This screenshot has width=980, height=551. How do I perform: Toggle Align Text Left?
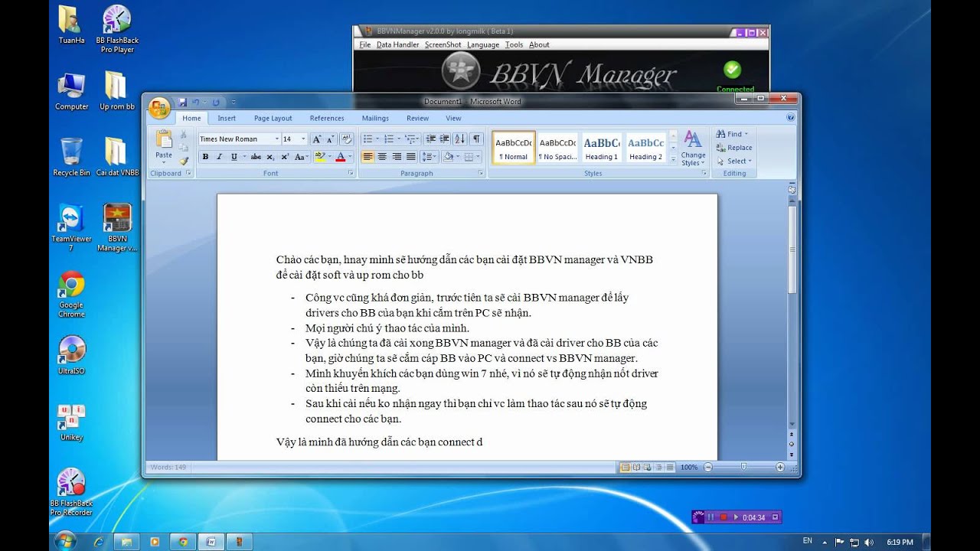pyautogui.click(x=367, y=157)
